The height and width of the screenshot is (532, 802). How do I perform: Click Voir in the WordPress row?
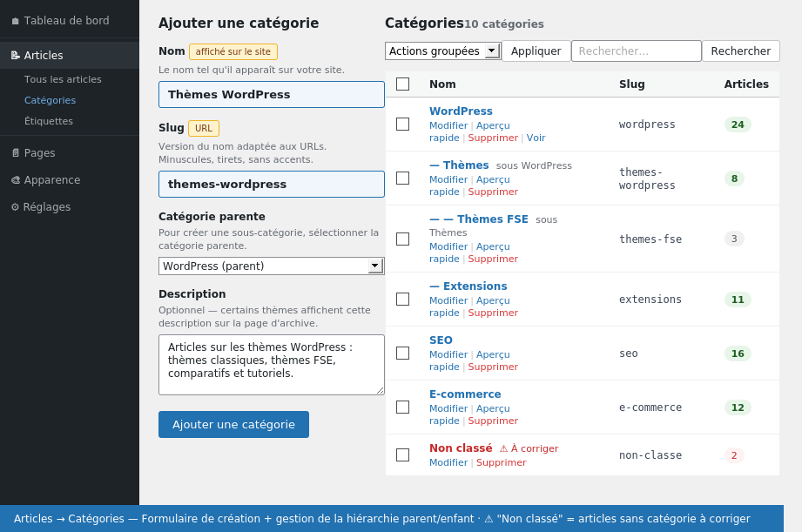coord(536,138)
